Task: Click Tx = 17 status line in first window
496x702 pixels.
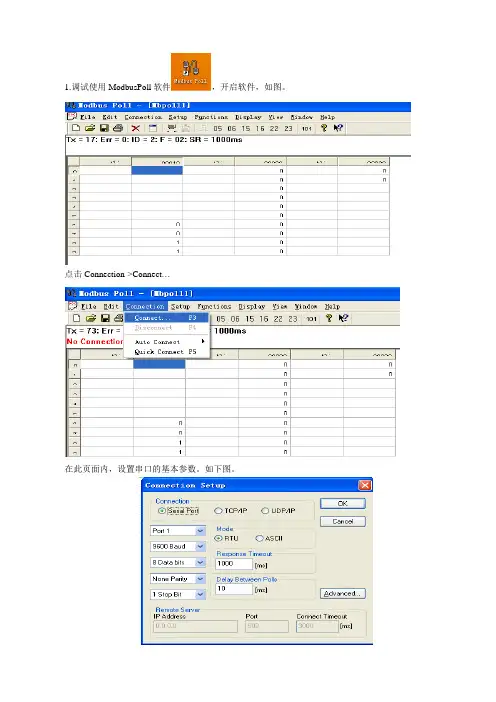Action: click(154, 140)
